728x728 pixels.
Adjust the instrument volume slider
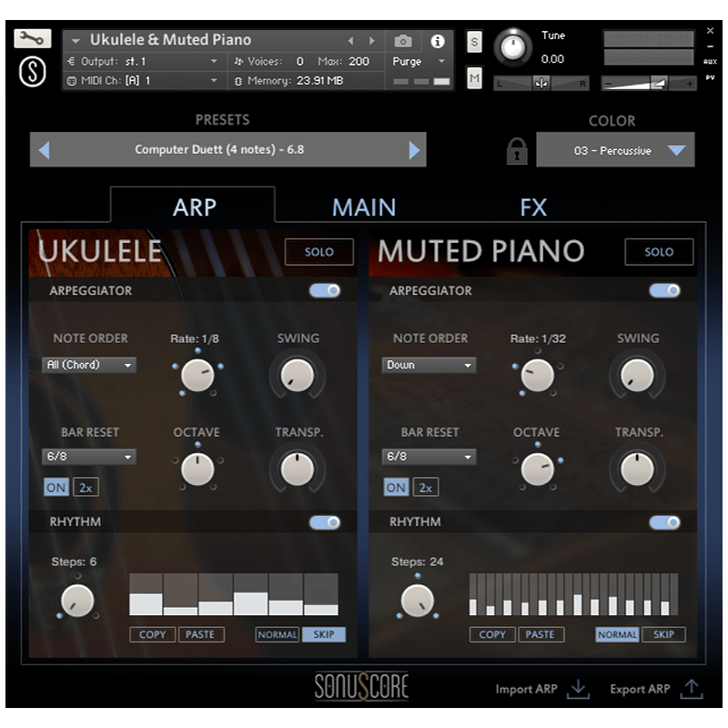(x=649, y=84)
